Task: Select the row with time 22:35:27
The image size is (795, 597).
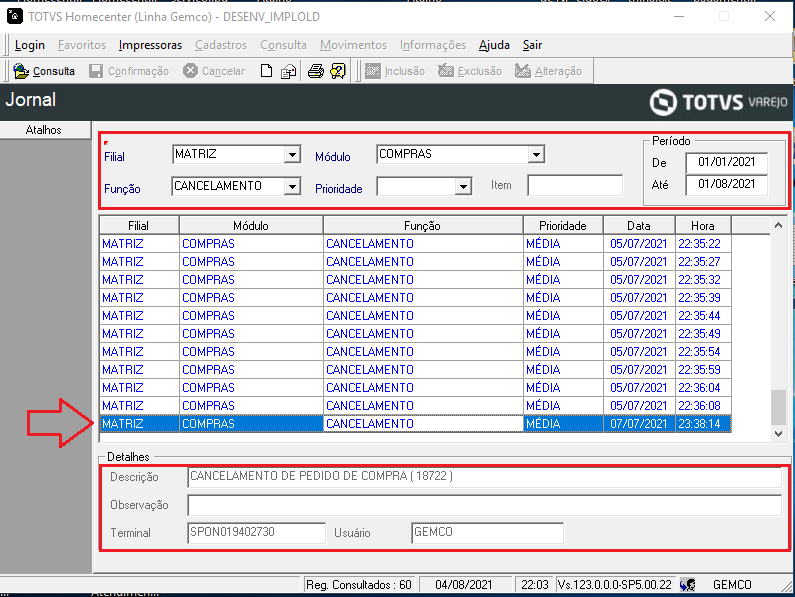Action: (x=415, y=262)
